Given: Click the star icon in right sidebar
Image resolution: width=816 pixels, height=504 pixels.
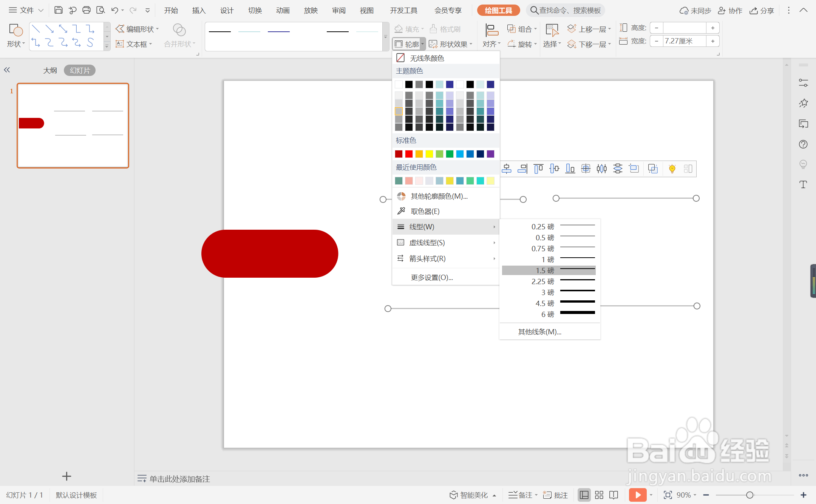Looking at the screenshot, I should point(803,103).
